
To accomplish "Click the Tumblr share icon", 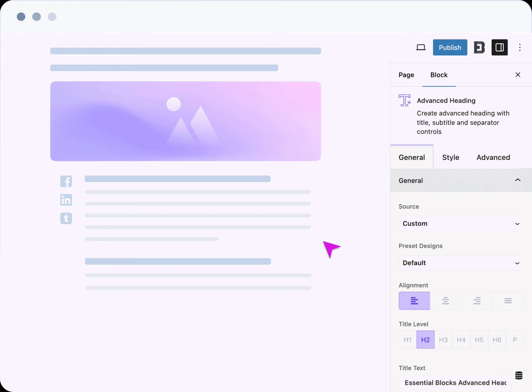I will pyautogui.click(x=66, y=218).
